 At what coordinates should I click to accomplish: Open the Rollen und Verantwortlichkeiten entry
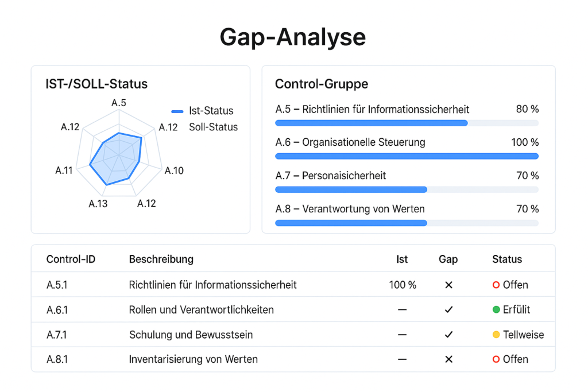point(201,310)
